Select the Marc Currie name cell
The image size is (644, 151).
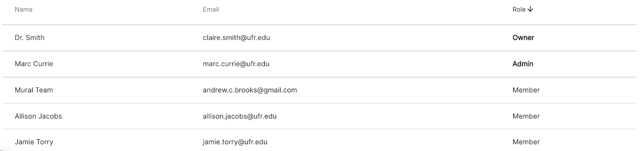(34, 64)
